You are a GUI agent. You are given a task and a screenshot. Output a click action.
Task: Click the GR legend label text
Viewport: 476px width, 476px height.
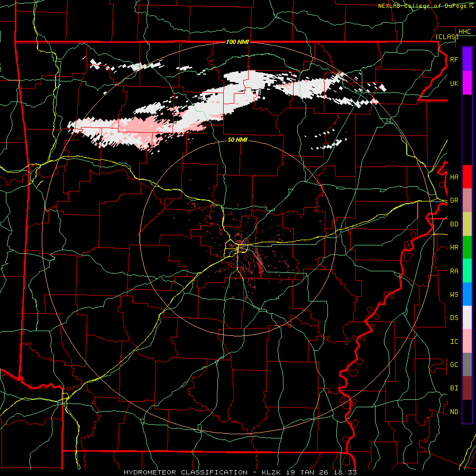(454, 200)
